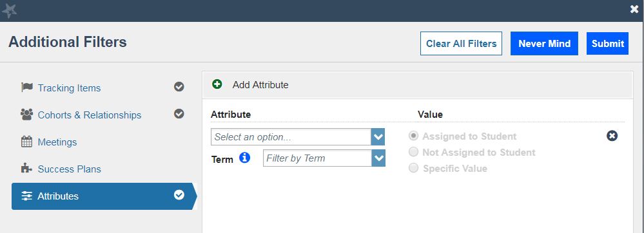Click the sliders icon on Attributes tab

tap(26, 196)
